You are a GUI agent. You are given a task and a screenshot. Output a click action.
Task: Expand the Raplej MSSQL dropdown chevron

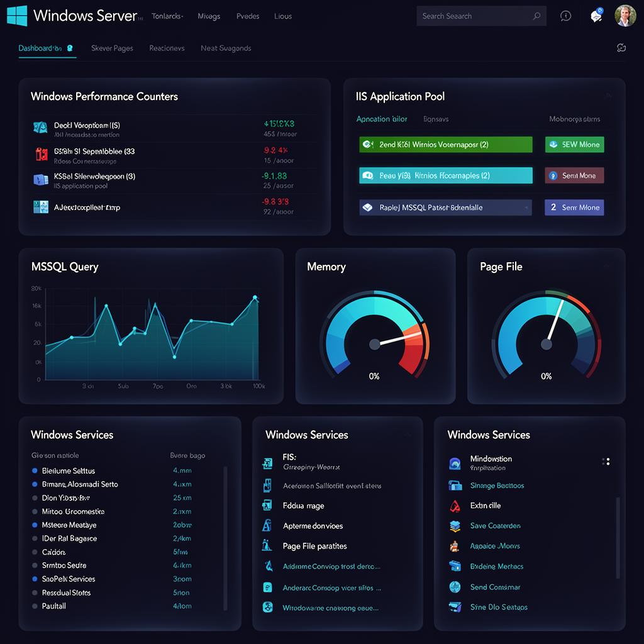point(526,208)
